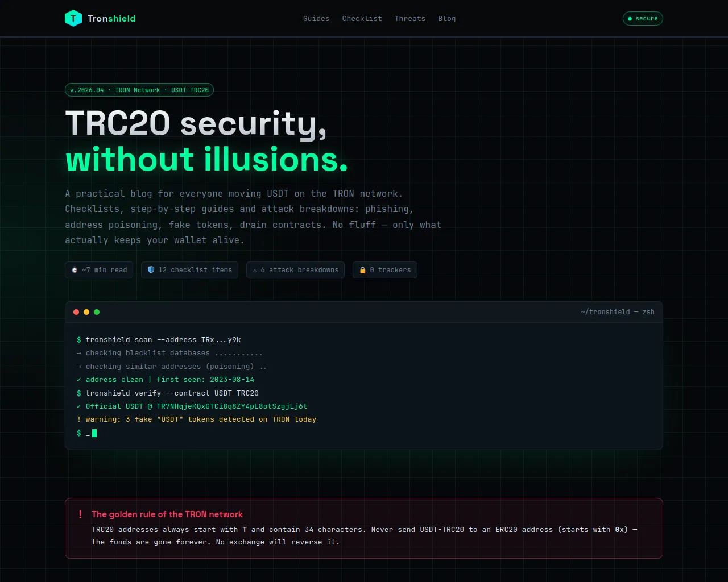Image resolution: width=728 pixels, height=582 pixels.
Task: Click the yellow terminal window dot
Action: [86, 312]
